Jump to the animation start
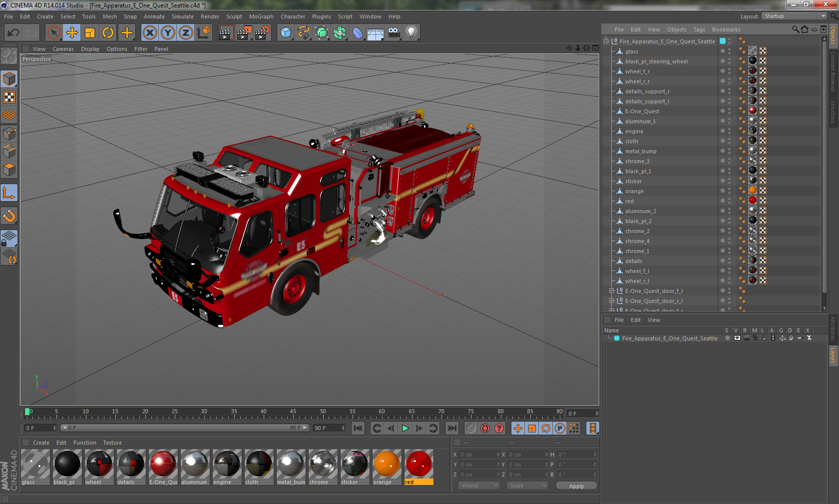 (x=358, y=428)
